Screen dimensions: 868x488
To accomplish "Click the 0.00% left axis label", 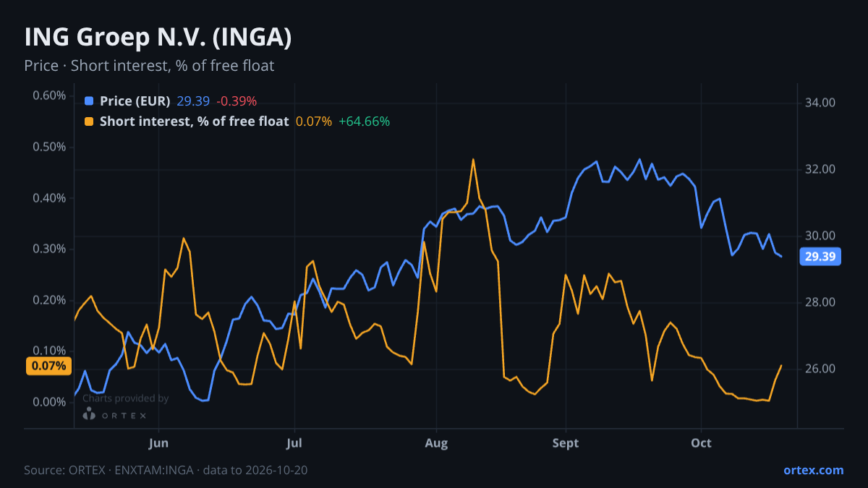I will pos(49,402).
